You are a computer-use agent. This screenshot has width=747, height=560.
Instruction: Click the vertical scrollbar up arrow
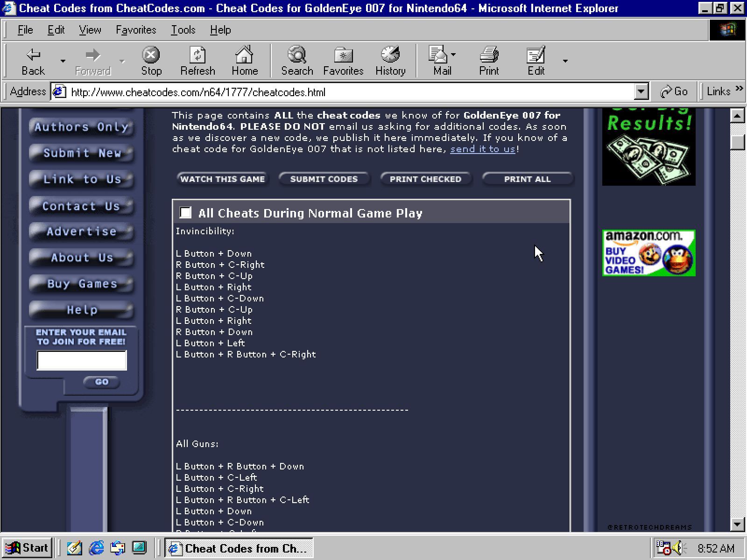click(x=737, y=116)
